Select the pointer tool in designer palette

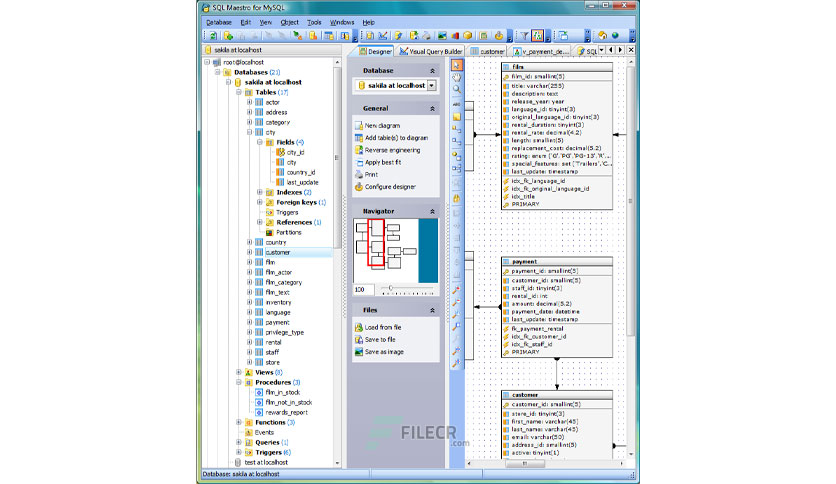(456, 65)
